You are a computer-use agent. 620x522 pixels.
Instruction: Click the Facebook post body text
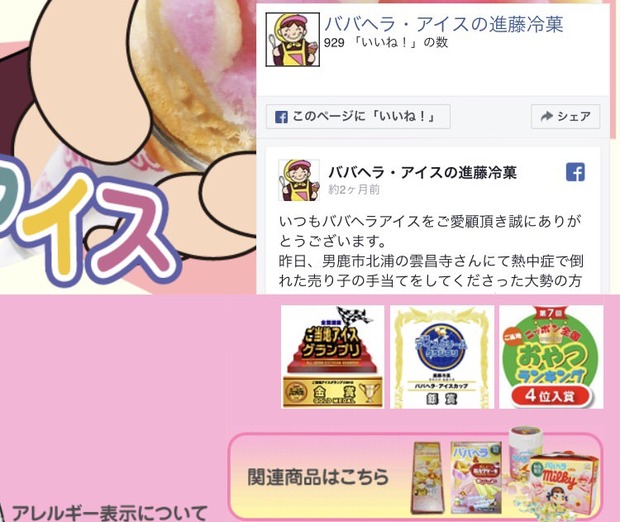431,251
